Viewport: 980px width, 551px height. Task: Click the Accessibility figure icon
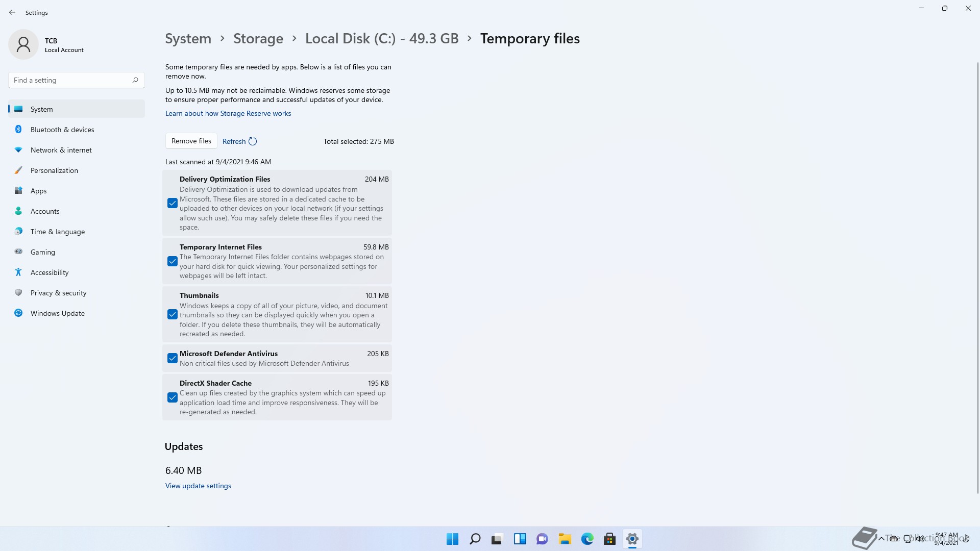pyautogui.click(x=18, y=272)
